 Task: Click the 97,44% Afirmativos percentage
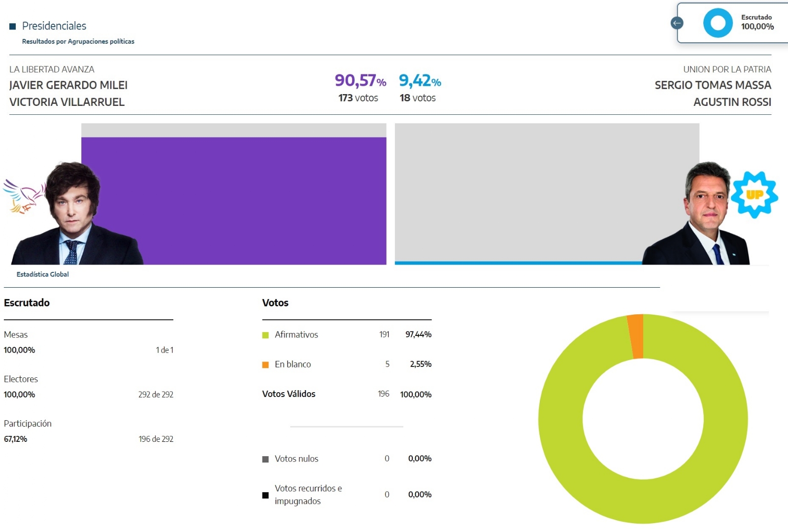[x=418, y=335]
